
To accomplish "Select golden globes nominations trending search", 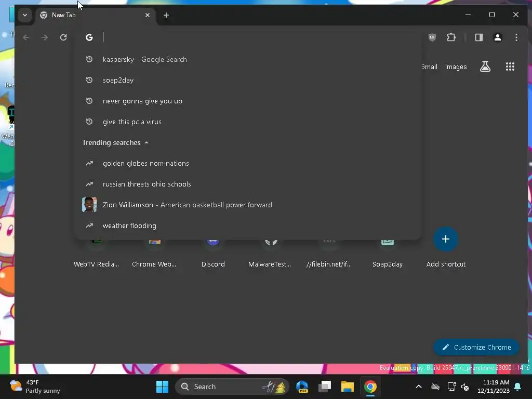I will (248, 164).
